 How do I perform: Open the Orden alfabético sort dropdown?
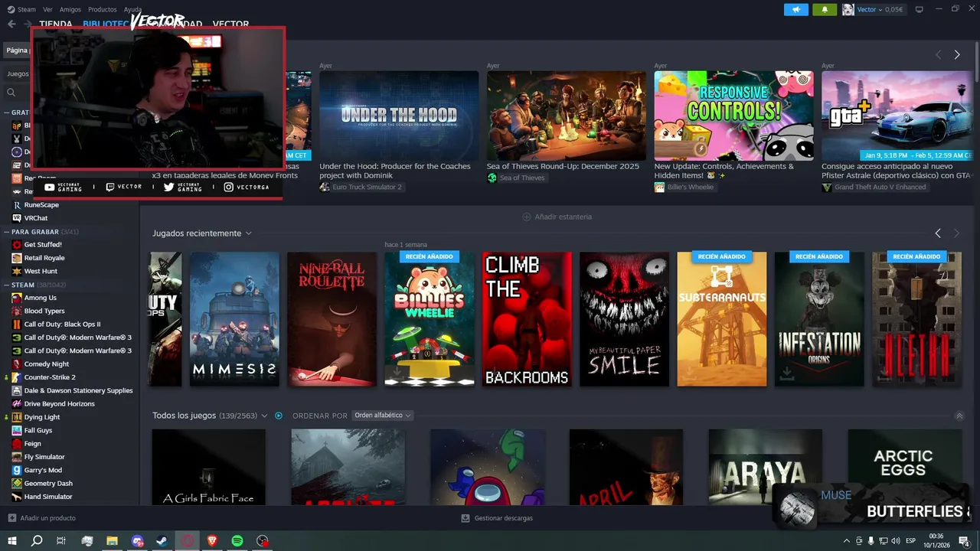click(x=383, y=416)
